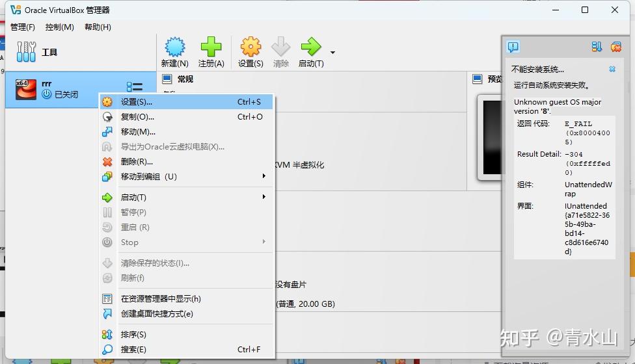635x364 pixels.
Task: Expand the Stop submenu arrow
Action: (x=264, y=241)
